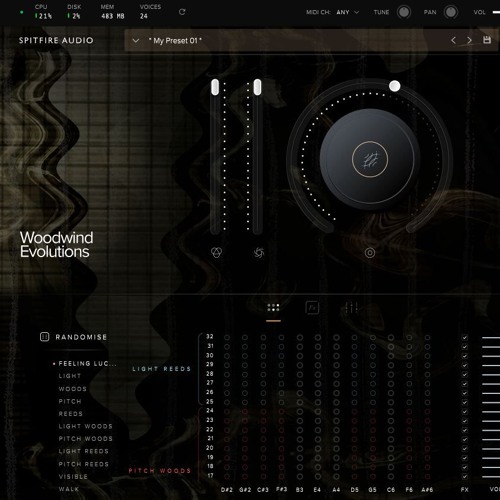Click the MEM 483 MB readout
The height and width of the screenshot is (500, 500).
click(113, 12)
